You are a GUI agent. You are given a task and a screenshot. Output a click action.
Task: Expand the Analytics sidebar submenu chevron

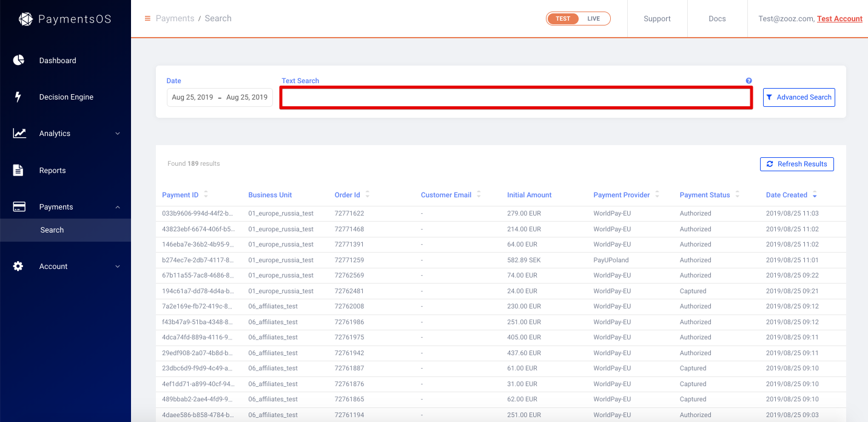[x=118, y=134]
